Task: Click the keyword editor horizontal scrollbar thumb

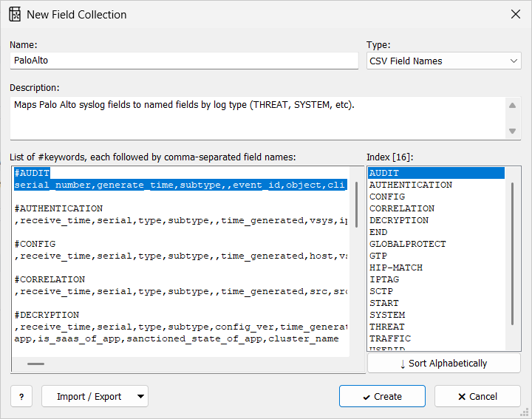Action: tap(35, 364)
